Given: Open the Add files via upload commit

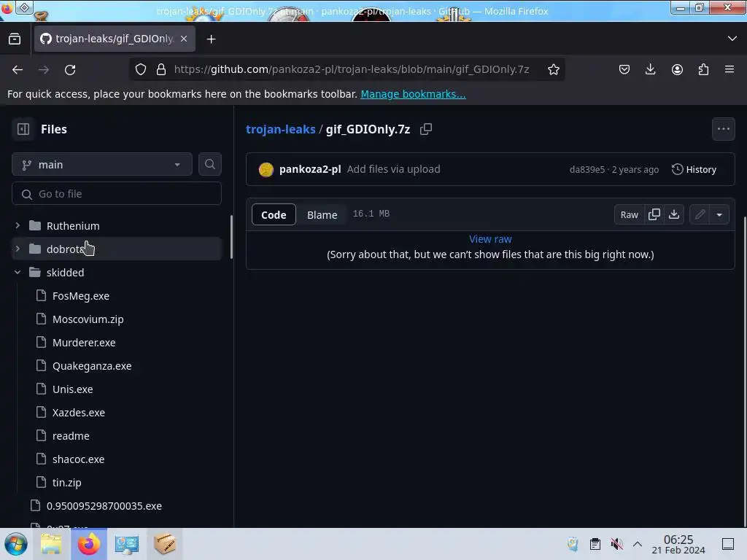Looking at the screenshot, I should tap(393, 169).
